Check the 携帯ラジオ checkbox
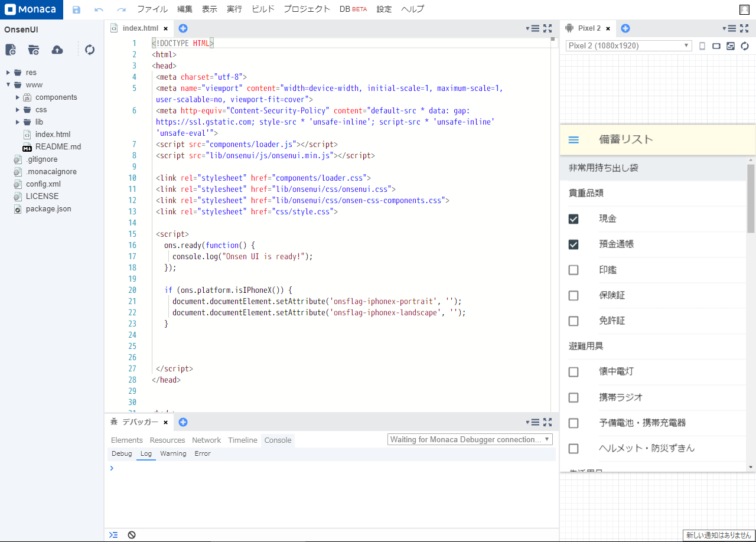756x542 pixels. tap(573, 397)
